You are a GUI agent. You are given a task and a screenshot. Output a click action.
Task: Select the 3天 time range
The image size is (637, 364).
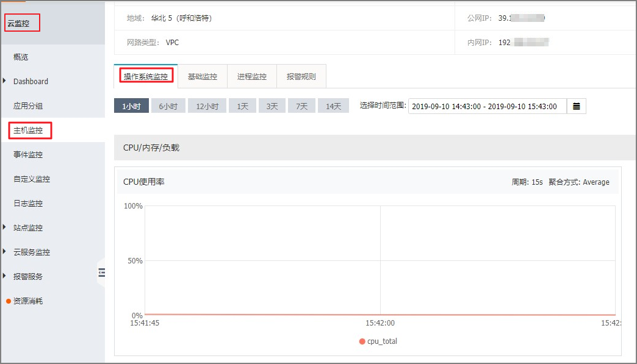272,106
